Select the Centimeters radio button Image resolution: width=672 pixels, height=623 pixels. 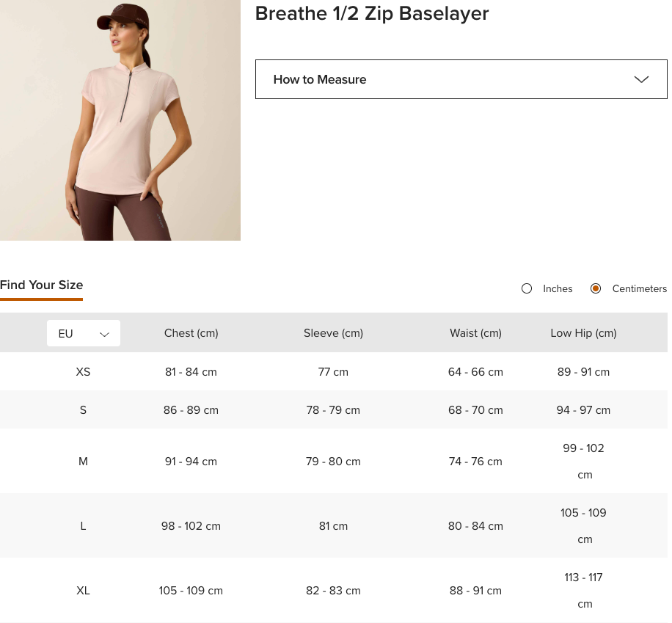coord(596,288)
